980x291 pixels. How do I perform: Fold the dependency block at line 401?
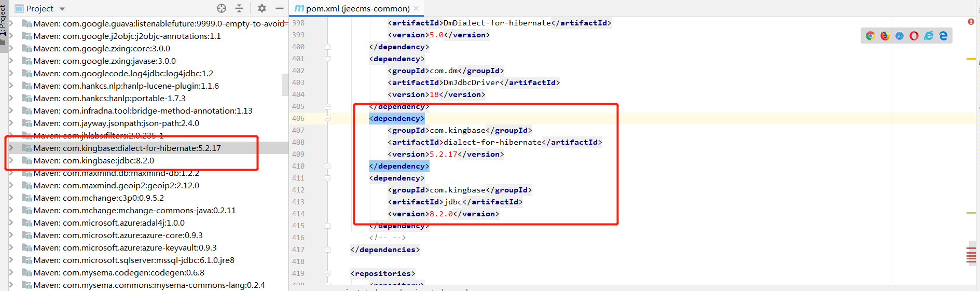point(327,59)
